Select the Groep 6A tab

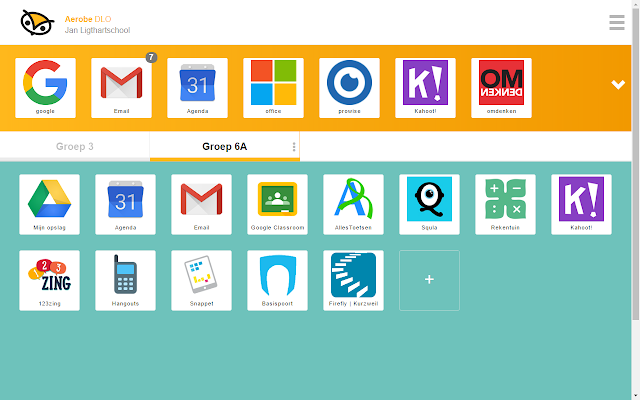pos(224,147)
